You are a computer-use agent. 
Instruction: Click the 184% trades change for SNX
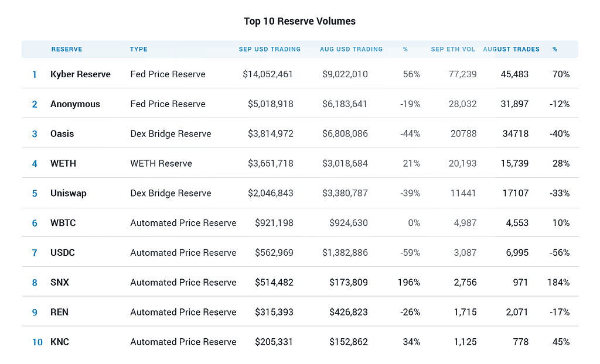point(558,283)
